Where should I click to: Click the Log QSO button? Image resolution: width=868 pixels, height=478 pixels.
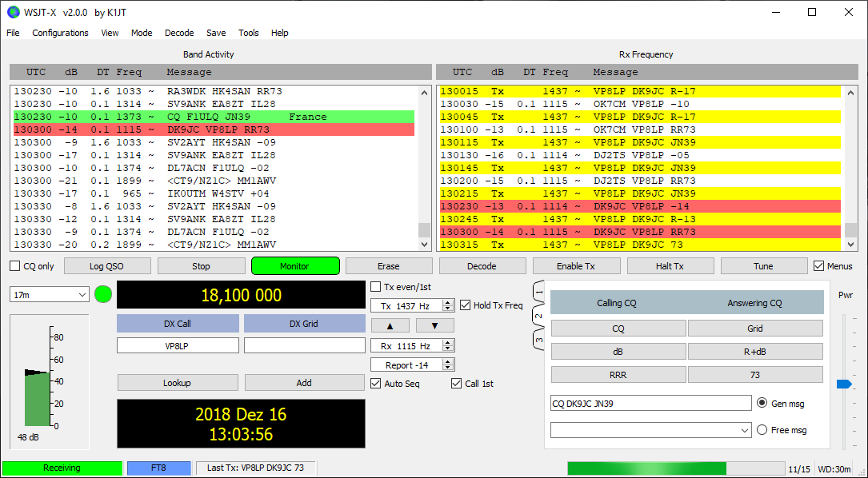coord(107,266)
